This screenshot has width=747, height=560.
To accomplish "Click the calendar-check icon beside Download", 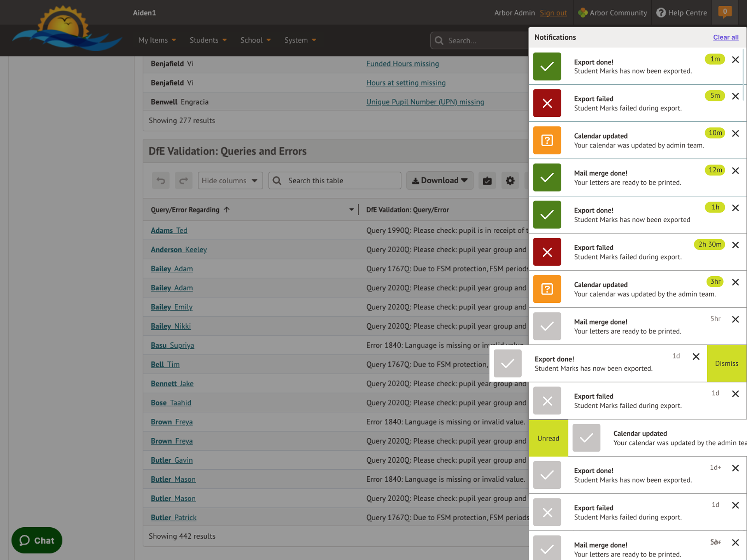I will pyautogui.click(x=487, y=181).
